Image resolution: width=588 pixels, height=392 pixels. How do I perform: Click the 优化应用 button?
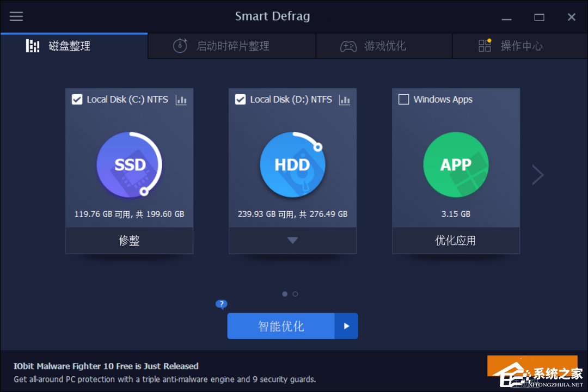point(456,241)
